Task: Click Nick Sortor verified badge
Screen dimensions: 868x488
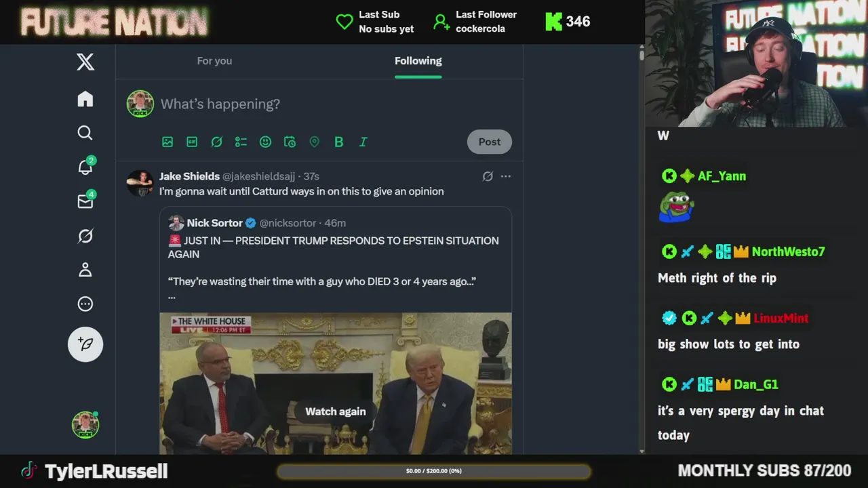Action: (250, 223)
